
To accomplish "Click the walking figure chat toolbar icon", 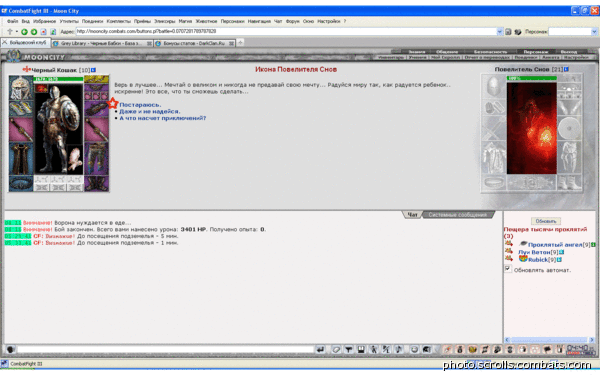I will point(373,349).
